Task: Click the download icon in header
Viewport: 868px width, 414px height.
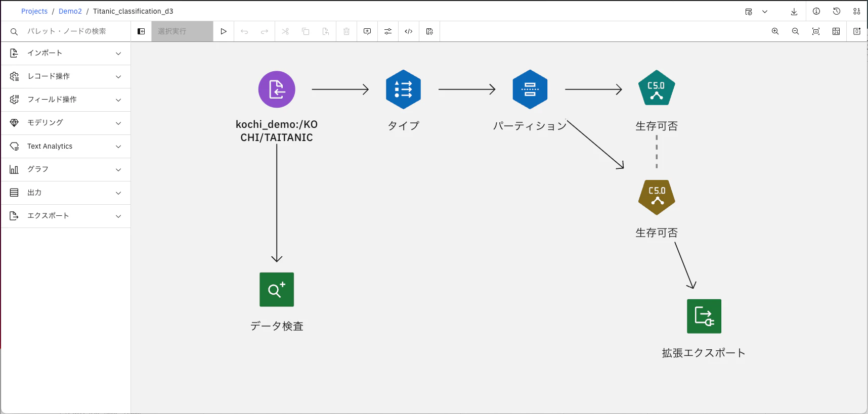Action: pyautogui.click(x=794, y=12)
